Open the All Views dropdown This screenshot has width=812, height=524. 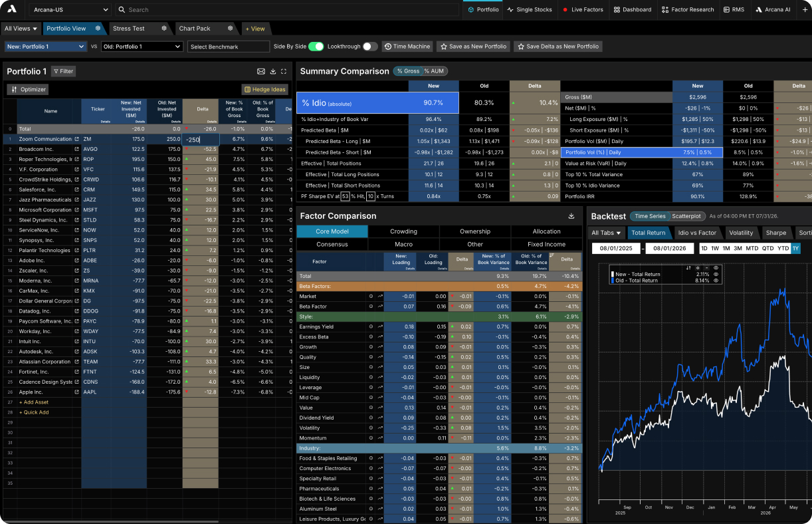click(x=21, y=29)
